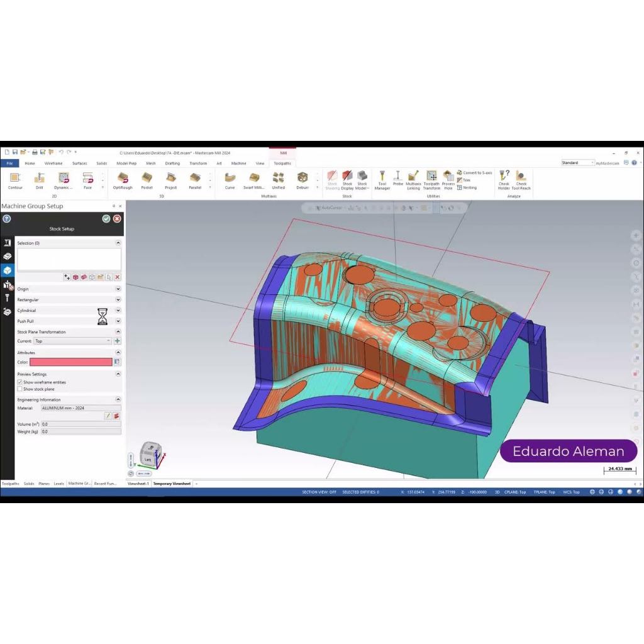644x644 pixels.
Task: Open the Planes manager tab
Action: [44, 484]
